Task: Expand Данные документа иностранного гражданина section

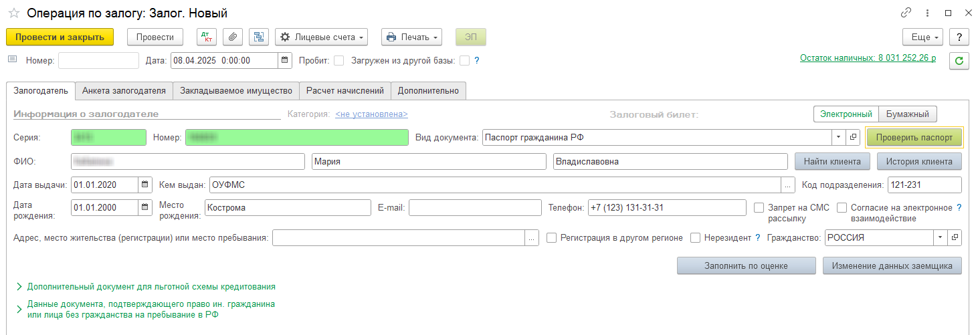Action: pos(145,310)
